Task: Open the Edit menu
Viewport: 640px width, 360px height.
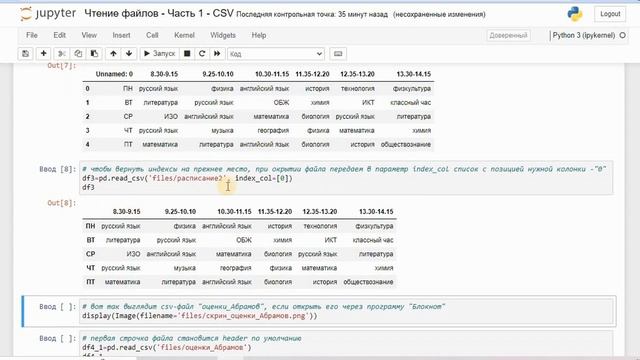Action: click(60, 36)
